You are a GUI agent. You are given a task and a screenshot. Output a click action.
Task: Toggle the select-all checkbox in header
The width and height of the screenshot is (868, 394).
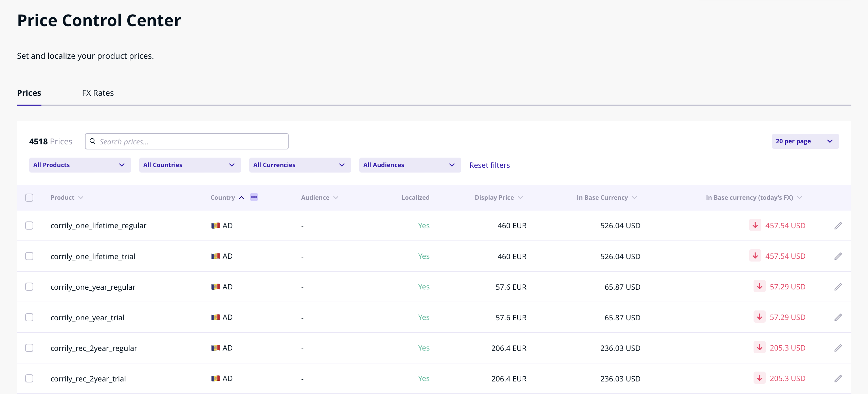coord(29,198)
